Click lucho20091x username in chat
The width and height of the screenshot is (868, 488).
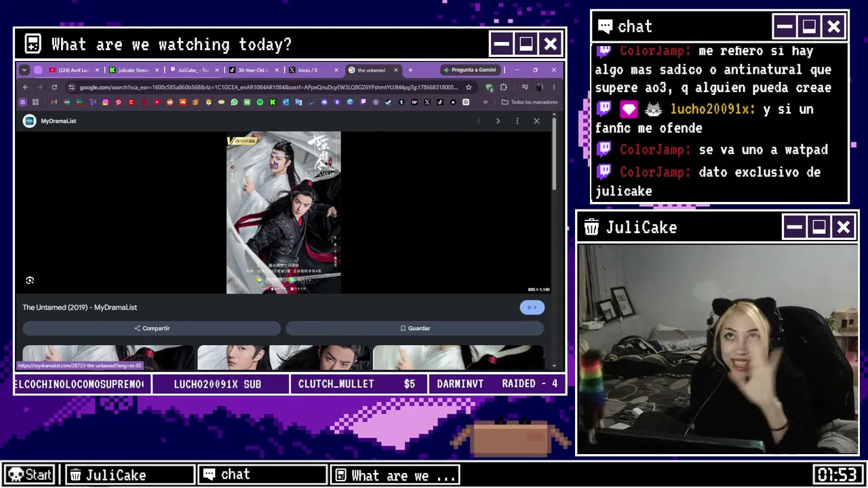coord(712,109)
